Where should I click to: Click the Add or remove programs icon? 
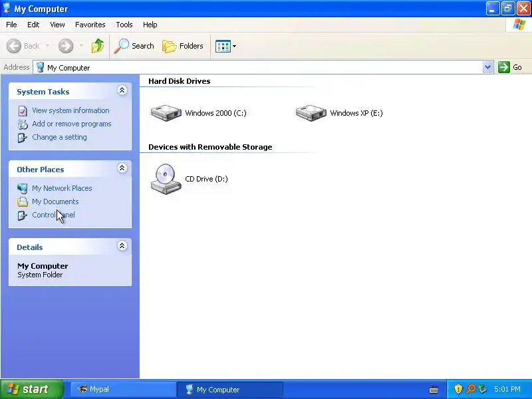[23, 124]
